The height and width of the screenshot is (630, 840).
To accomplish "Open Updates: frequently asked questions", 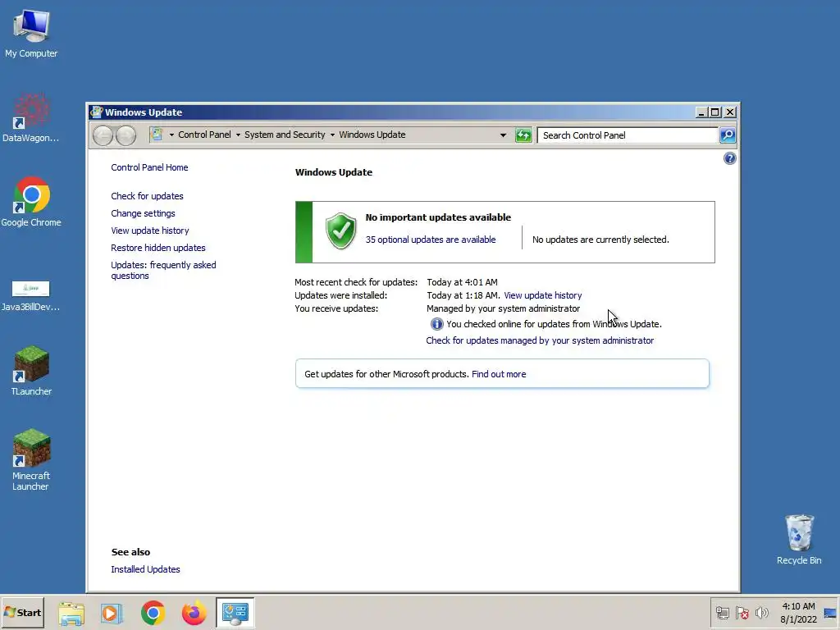I will point(163,270).
